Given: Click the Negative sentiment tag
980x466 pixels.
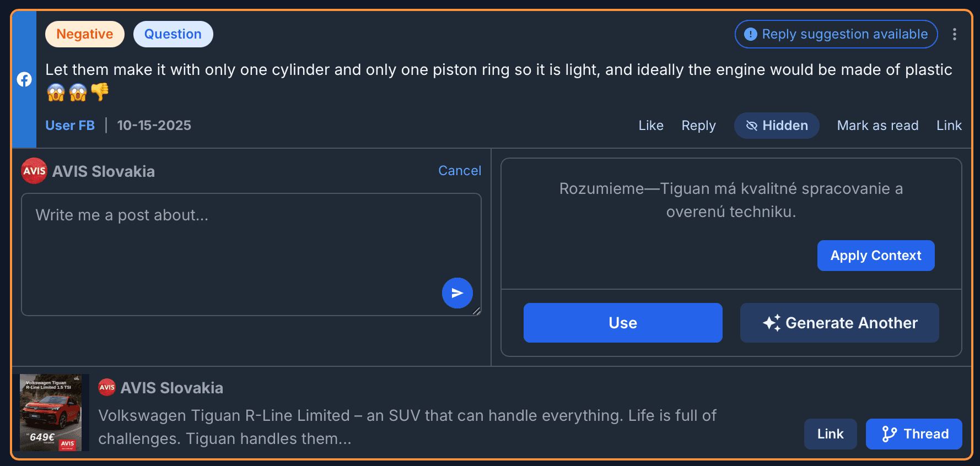Looking at the screenshot, I should point(85,34).
